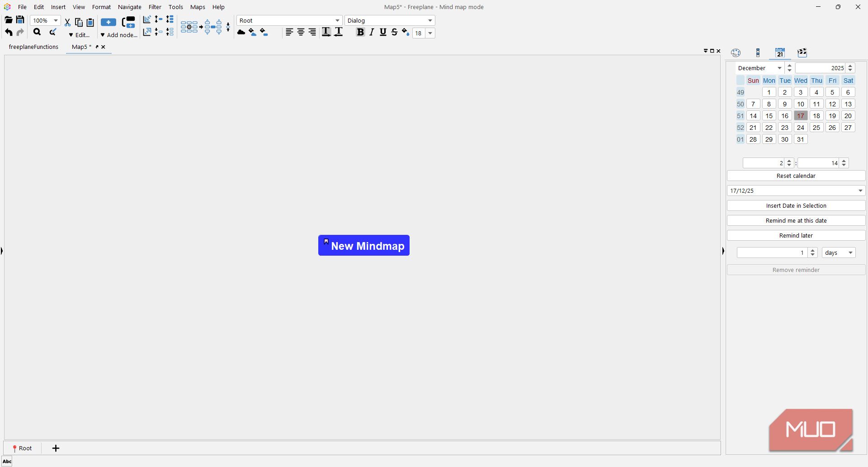Open the Insert menu

point(58,7)
